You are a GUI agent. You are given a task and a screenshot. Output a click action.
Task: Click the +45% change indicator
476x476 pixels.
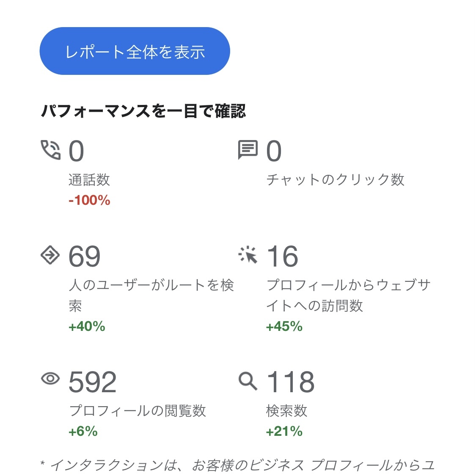tap(284, 326)
